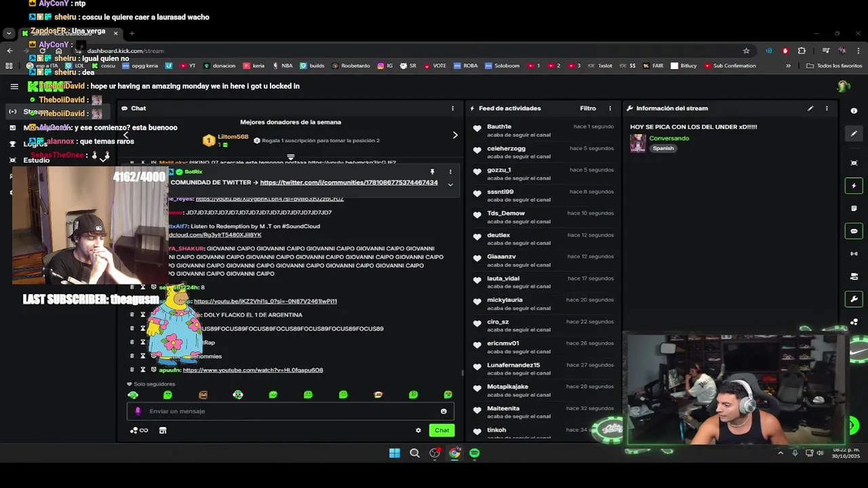Screen dimensions: 868x488
Task: Open the youtu.be link with 0N87V2461 in chat
Action: [x=265, y=301]
